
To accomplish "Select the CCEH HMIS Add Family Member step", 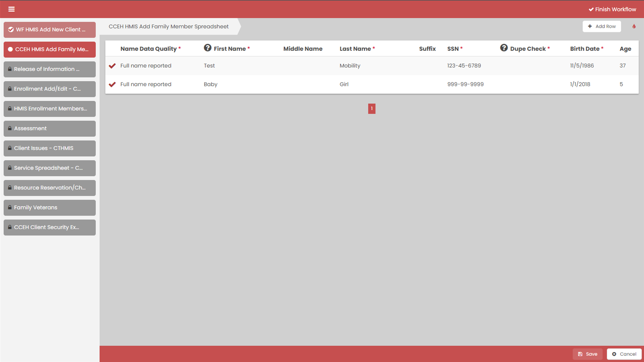I will (x=50, y=49).
